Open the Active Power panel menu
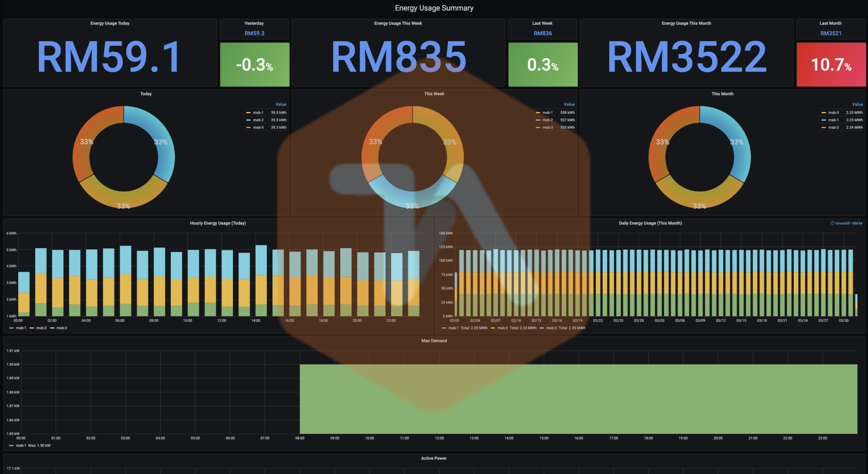Screen dimensions: 868x474 (434, 458)
